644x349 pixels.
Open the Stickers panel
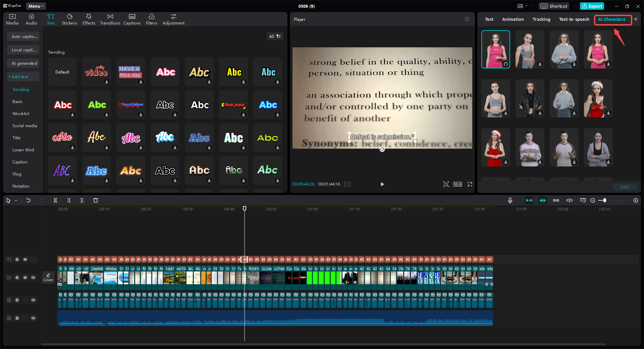tap(69, 19)
